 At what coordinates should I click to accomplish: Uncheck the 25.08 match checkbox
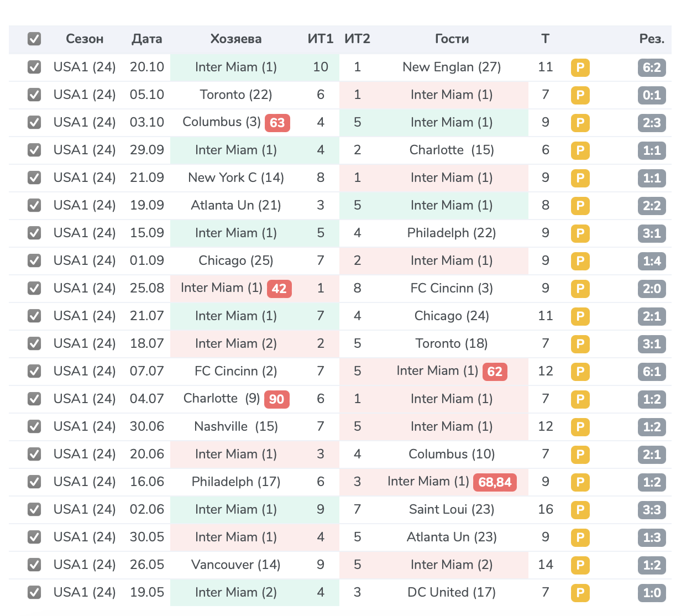coord(34,288)
